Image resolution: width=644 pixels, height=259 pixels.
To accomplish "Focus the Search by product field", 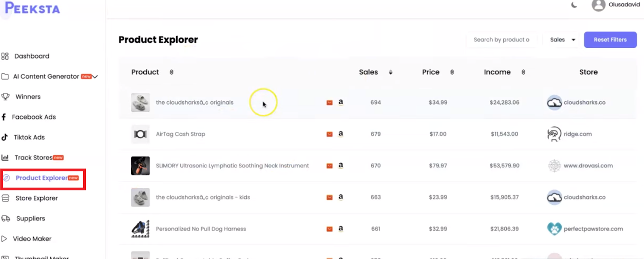I will pyautogui.click(x=502, y=40).
